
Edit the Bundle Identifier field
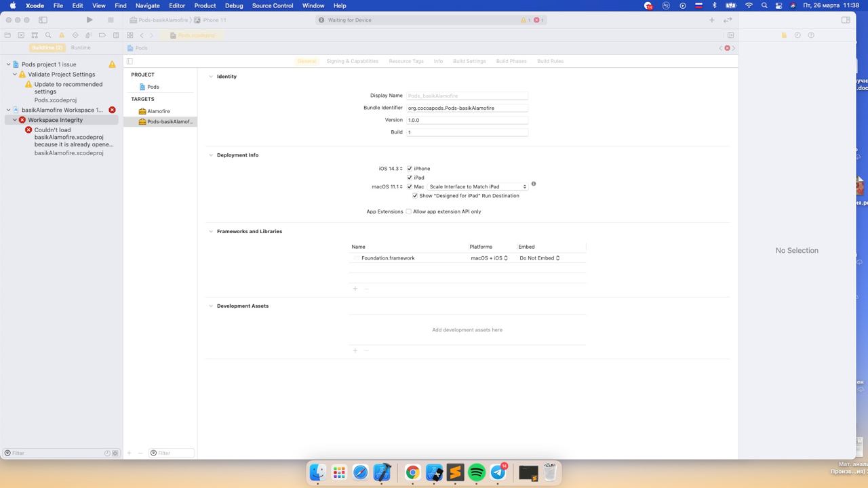[x=467, y=108]
